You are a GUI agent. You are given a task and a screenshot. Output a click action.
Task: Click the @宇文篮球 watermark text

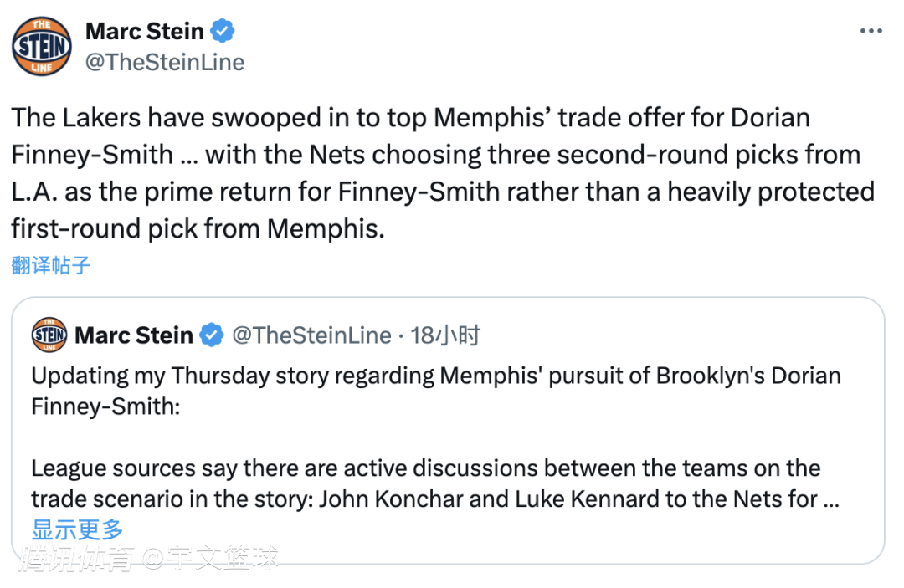209,559
